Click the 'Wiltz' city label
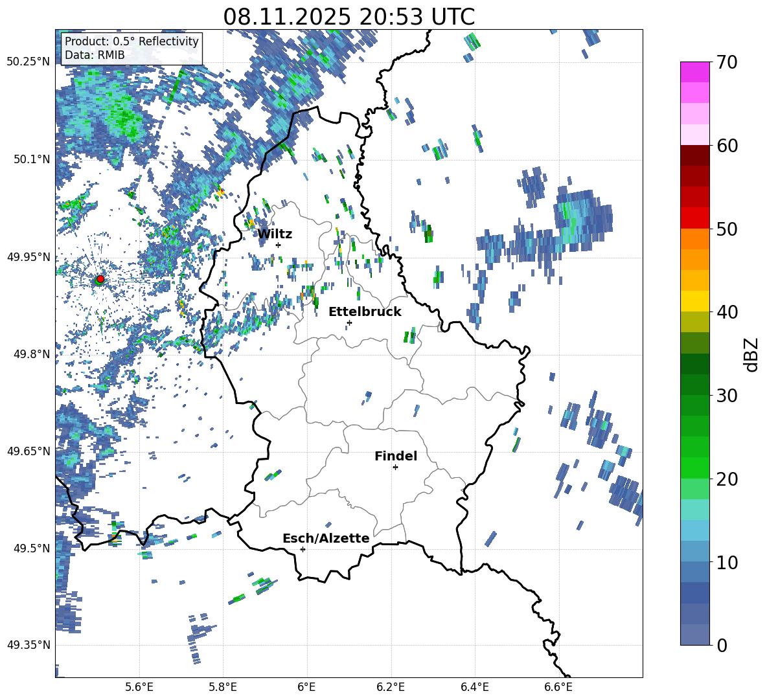The height and width of the screenshot is (700, 767). click(x=275, y=234)
